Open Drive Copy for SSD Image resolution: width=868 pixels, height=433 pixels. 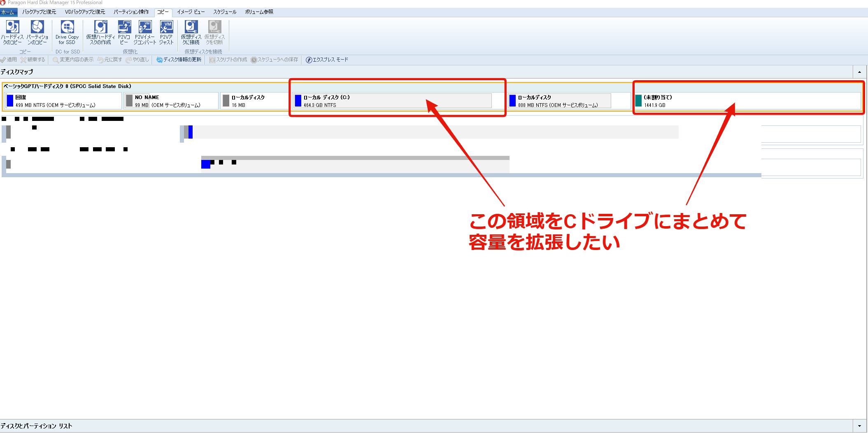(67, 33)
